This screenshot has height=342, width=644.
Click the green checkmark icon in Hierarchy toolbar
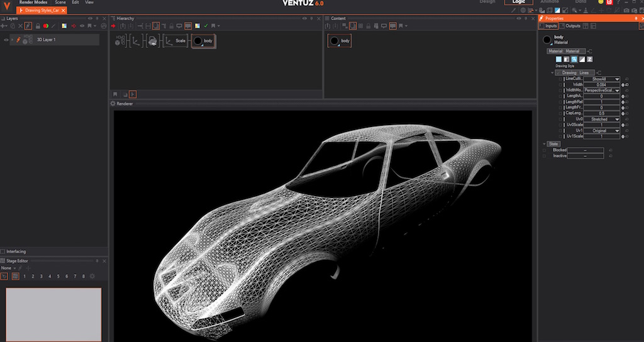[206, 26]
